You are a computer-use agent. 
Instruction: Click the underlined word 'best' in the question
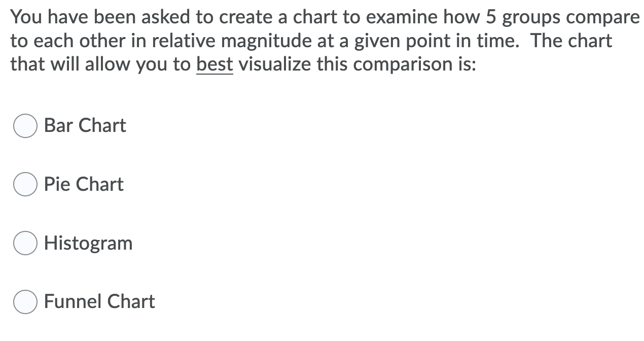point(214,64)
